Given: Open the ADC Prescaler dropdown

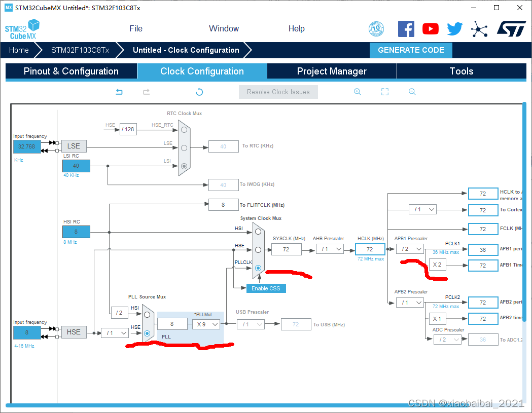Looking at the screenshot, I should [x=448, y=340].
